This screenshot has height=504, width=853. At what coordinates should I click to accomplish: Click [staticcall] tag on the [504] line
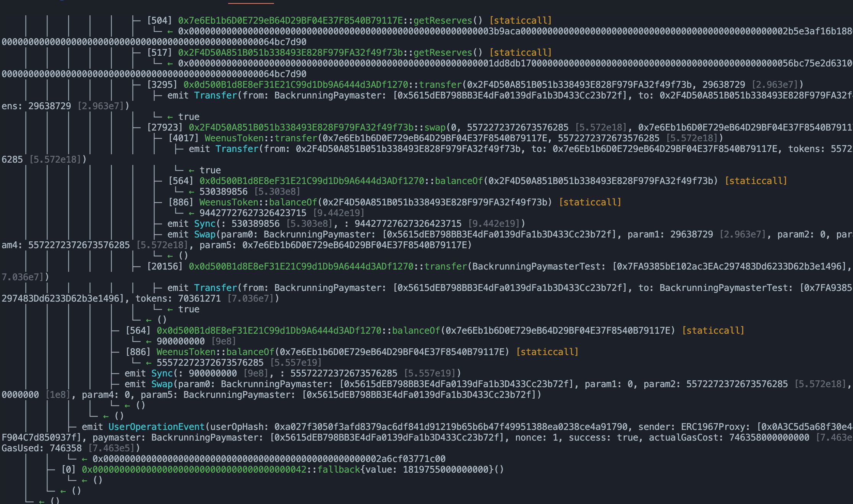521,20
